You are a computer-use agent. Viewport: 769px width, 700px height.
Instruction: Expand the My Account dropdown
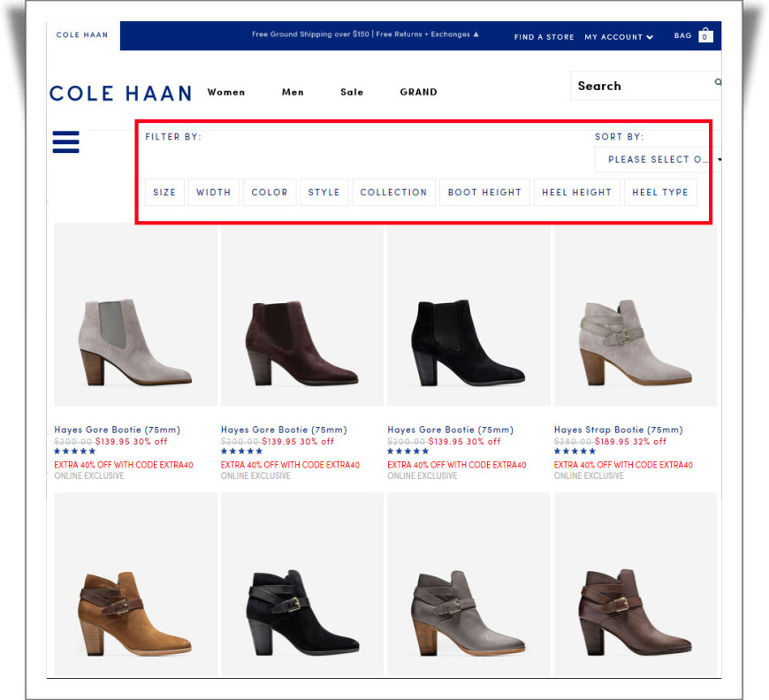point(619,37)
